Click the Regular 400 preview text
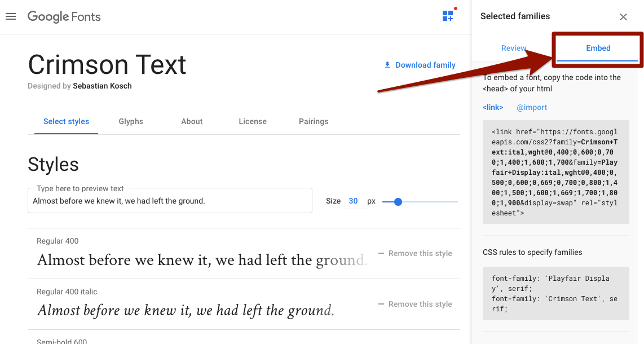 202,261
